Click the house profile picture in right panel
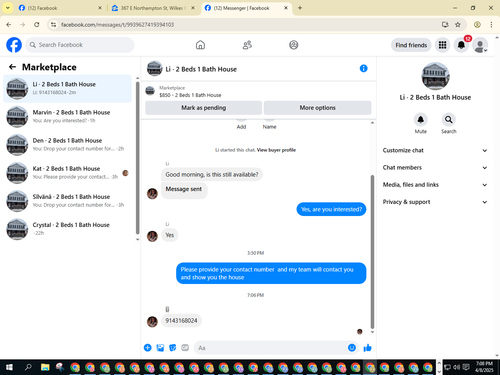The width and height of the screenshot is (500, 375). (435, 76)
